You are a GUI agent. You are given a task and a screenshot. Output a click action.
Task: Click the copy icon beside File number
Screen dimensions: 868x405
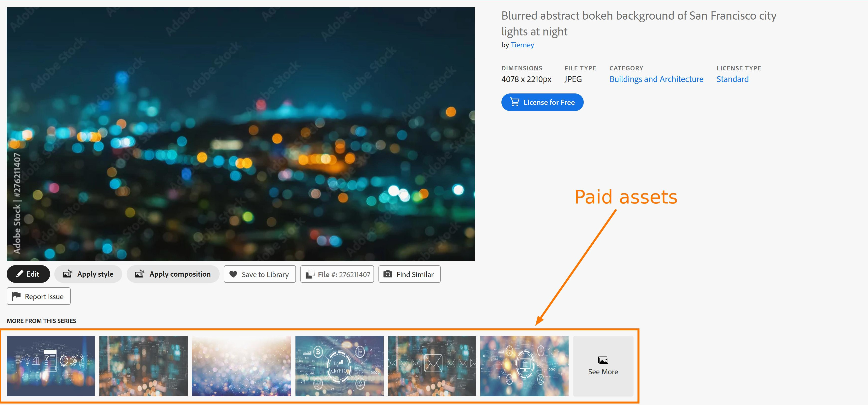(310, 274)
